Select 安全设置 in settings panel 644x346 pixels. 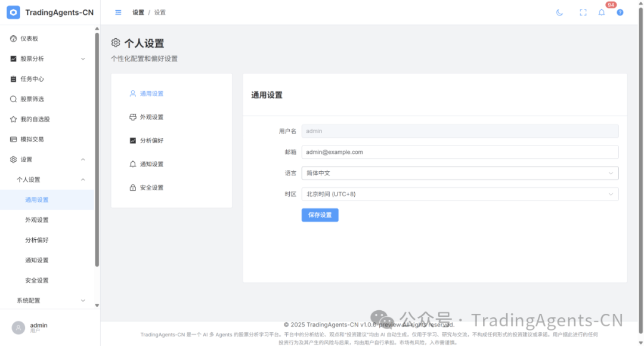click(x=151, y=188)
